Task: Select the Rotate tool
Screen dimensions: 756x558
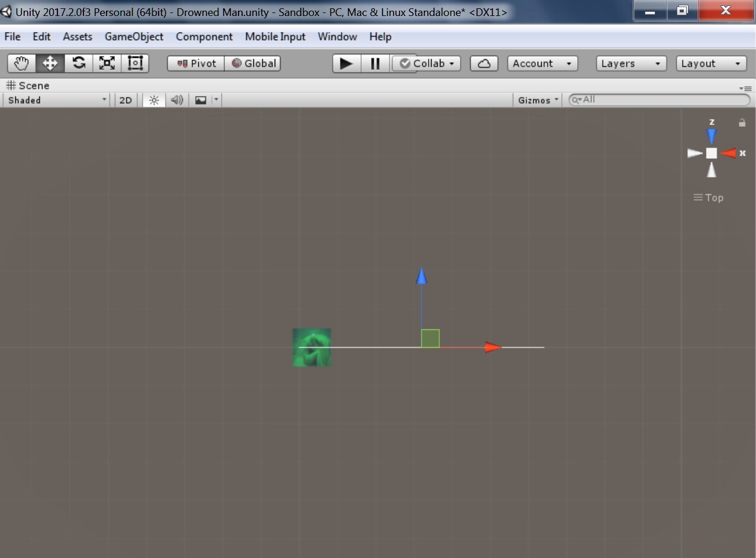Action: click(79, 63)
